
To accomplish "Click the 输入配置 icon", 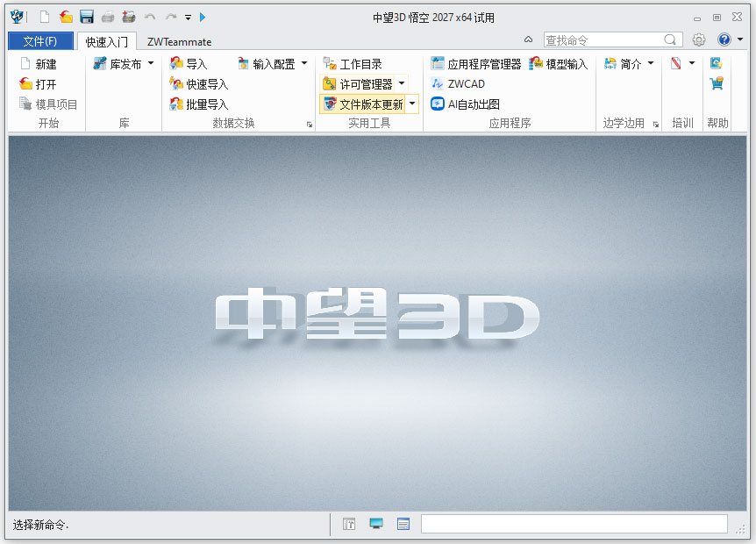I will point(243,64).
